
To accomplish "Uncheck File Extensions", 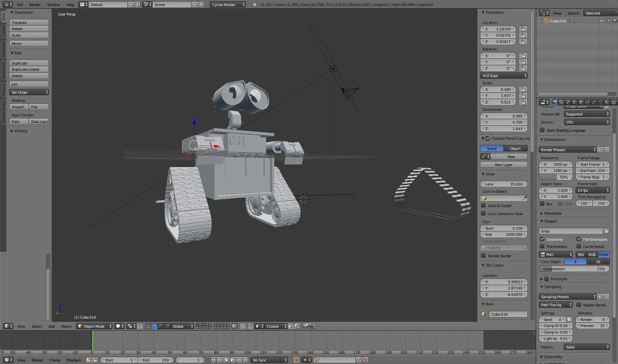I will click(x=579, y=239).
